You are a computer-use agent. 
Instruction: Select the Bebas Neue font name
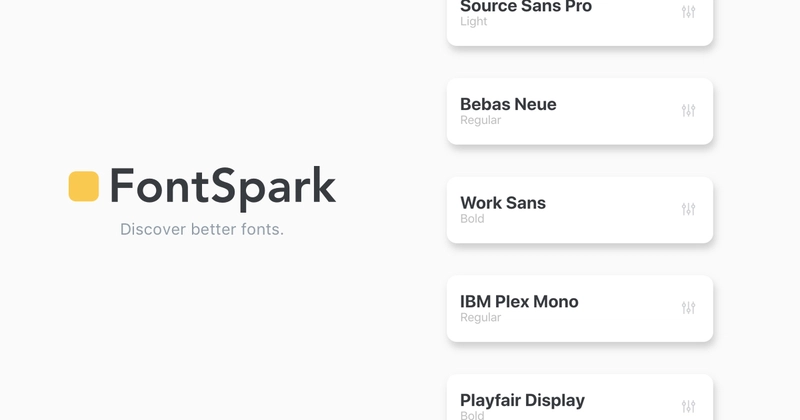pos(508,104)
